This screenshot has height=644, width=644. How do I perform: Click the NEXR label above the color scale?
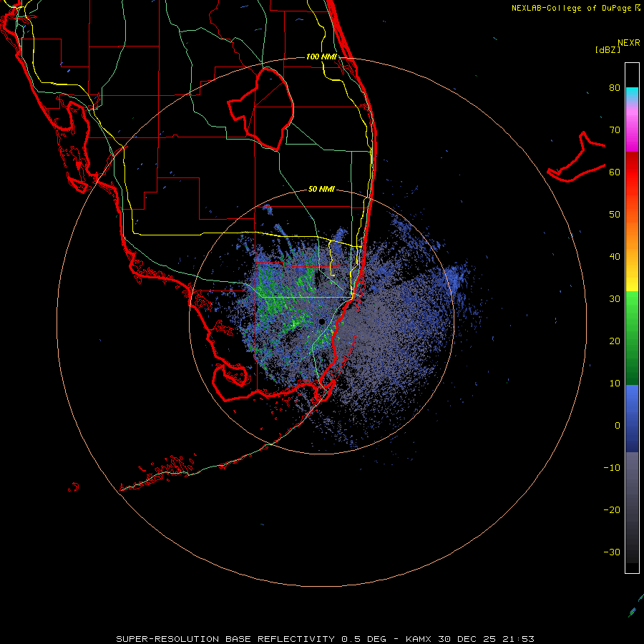coord(628,43)
